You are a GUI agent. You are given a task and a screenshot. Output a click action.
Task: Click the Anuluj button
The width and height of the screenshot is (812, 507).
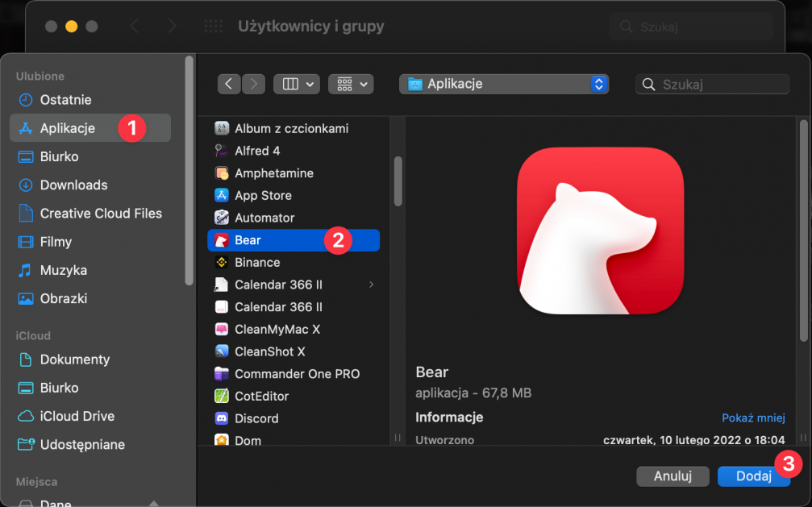point(673,476)
